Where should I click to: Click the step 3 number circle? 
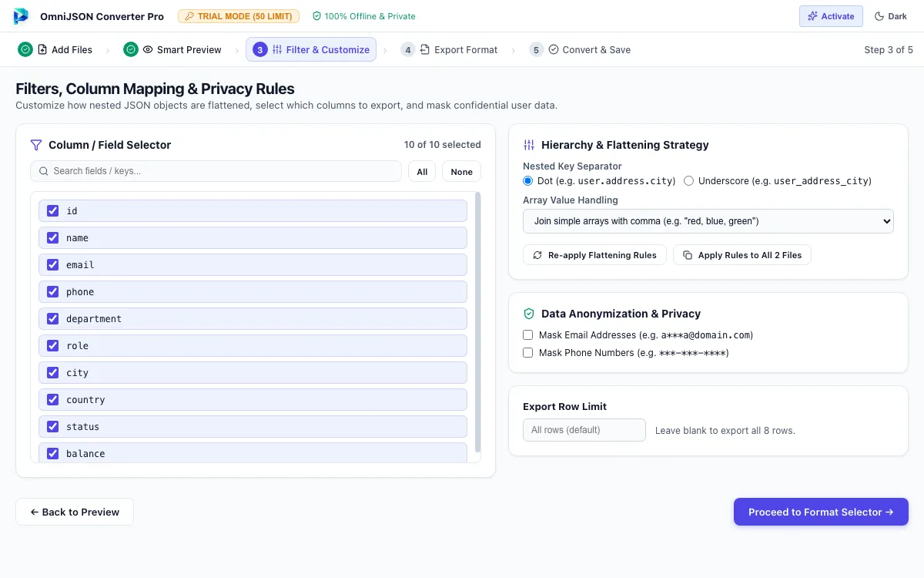tap(260, 49)
